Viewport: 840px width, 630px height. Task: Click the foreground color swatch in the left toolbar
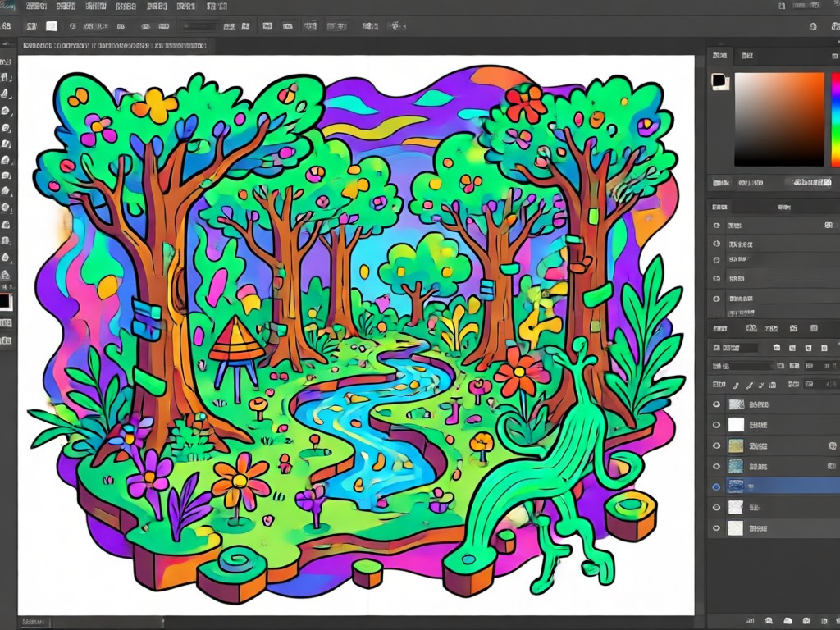pos(5,302)
